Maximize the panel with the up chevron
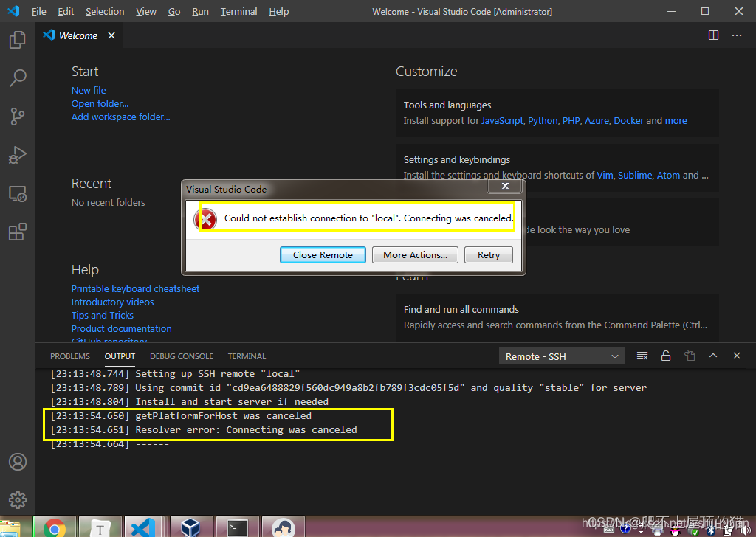The image size is (756, 537). [x=713, y=356]
